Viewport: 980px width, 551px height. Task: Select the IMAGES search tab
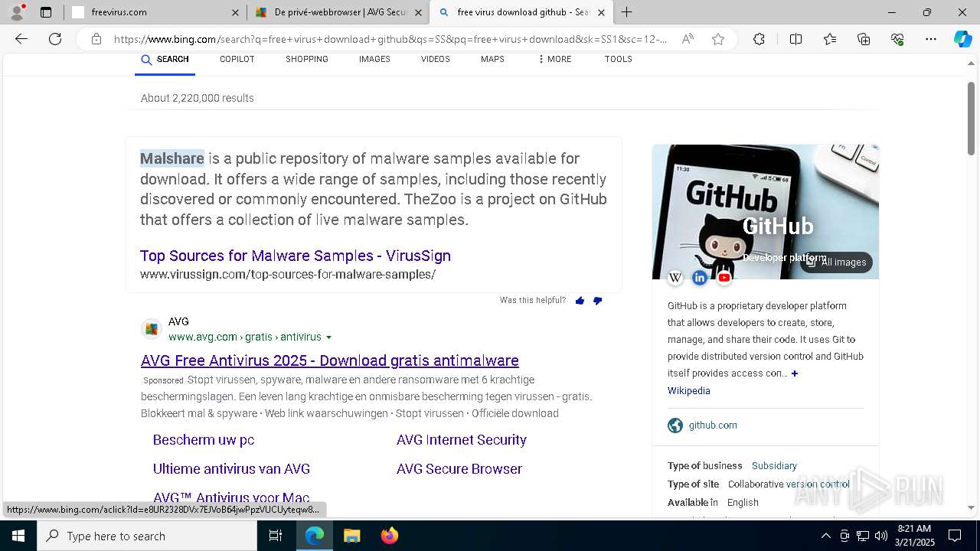[374, 59]
